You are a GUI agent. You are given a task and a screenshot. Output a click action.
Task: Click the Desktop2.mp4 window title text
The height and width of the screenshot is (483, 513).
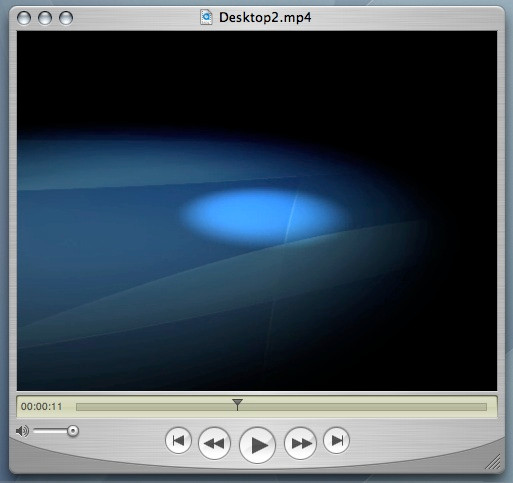coord(265,17)
